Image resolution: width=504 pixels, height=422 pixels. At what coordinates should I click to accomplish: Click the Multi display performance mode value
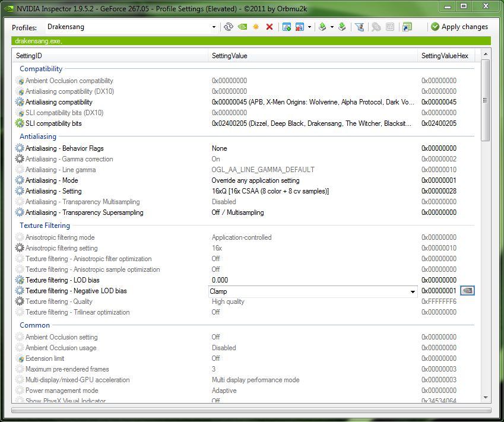coord(255,380)
